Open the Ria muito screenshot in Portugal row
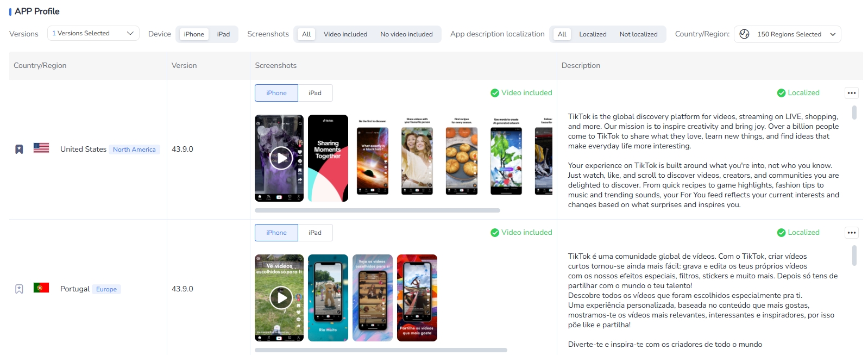The image size is (868, 355). coord(328,298)
